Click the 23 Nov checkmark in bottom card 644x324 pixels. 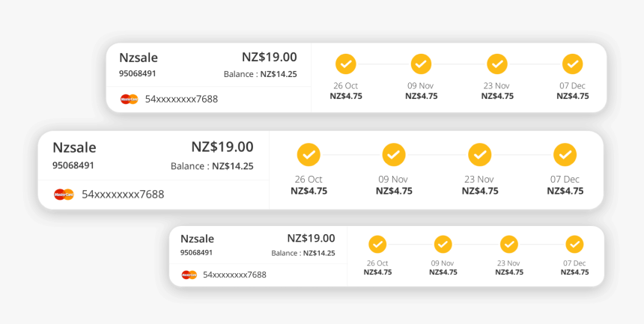click(x=509, y=245)
